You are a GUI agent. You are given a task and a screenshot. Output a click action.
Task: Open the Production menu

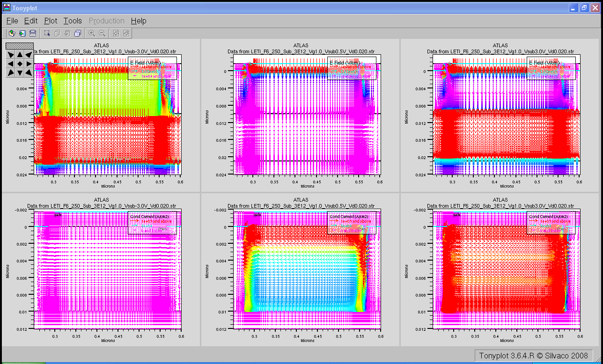coord(107,21)
